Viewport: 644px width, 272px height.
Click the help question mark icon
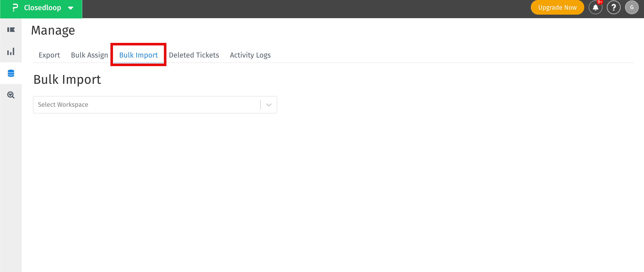613,8
